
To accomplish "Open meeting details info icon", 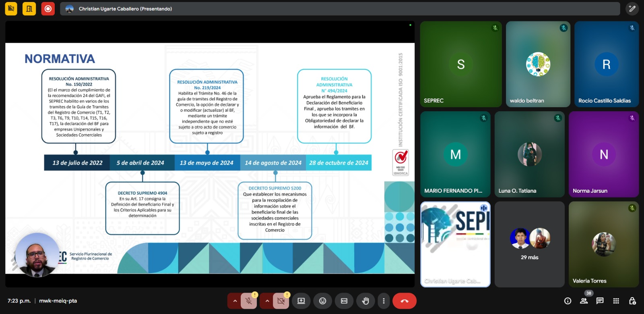I will point(568,301).
